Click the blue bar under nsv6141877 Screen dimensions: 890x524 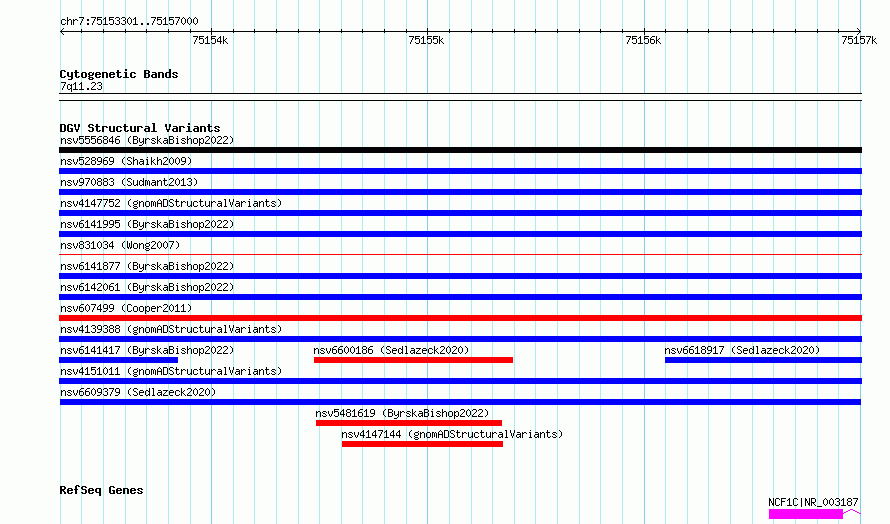click(460, 276)
